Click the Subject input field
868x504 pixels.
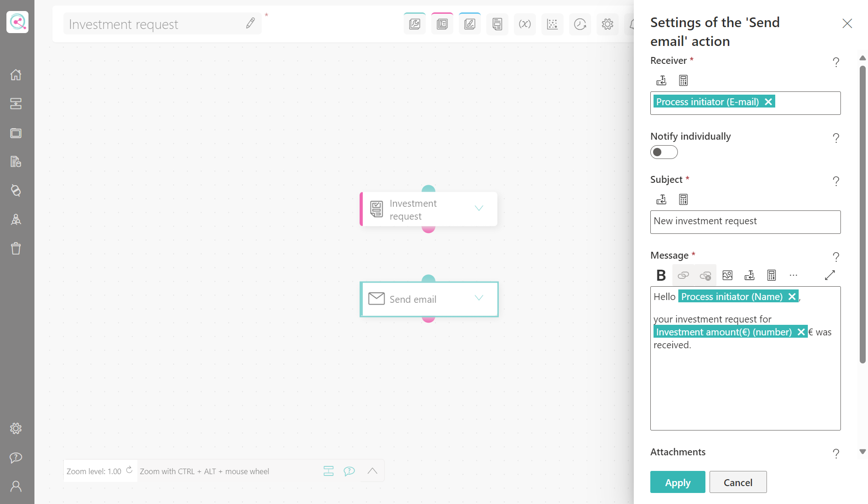[x=745, y=222]
